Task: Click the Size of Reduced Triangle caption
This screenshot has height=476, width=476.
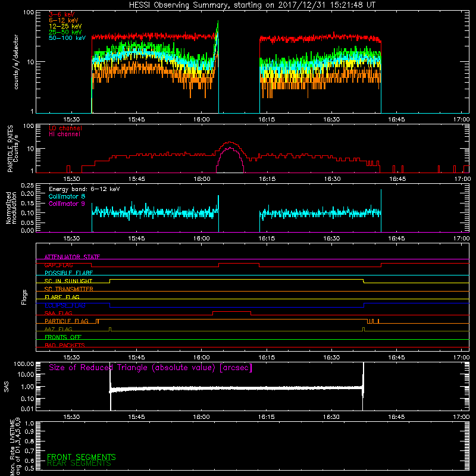Action: click(x=151, y=368)
